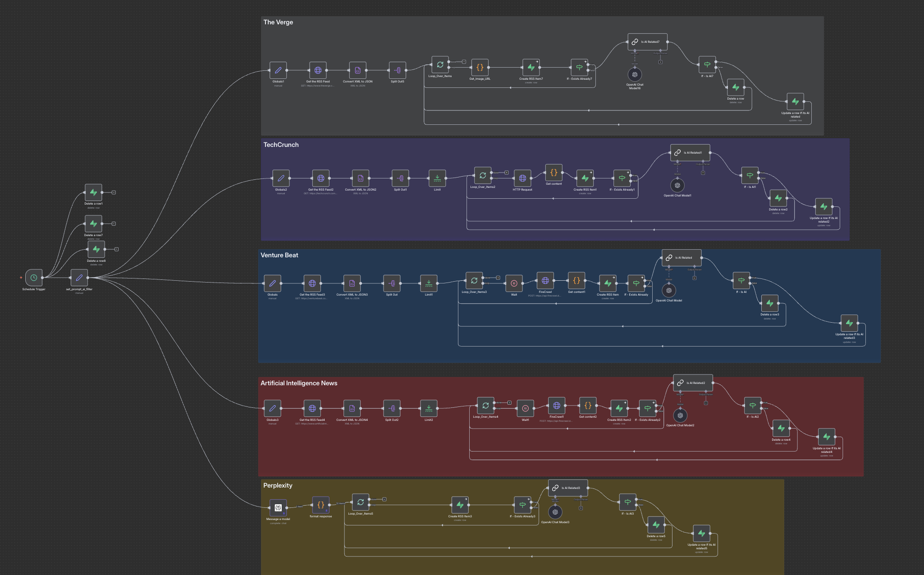
Task: Click the Message a model node in Perplexity
Action: [278, 508]
